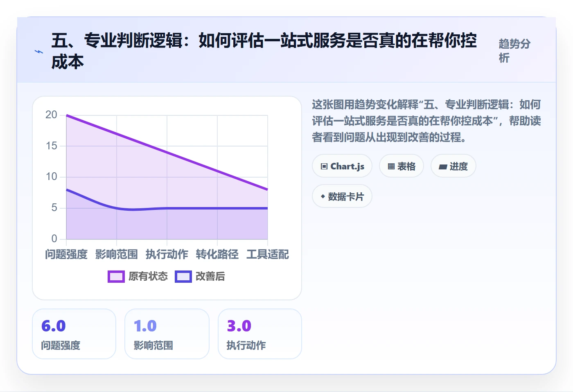The height and width of the screenshot is (392, 573).
Task: Click the 改善后 legend label
Action: point(210,277)
